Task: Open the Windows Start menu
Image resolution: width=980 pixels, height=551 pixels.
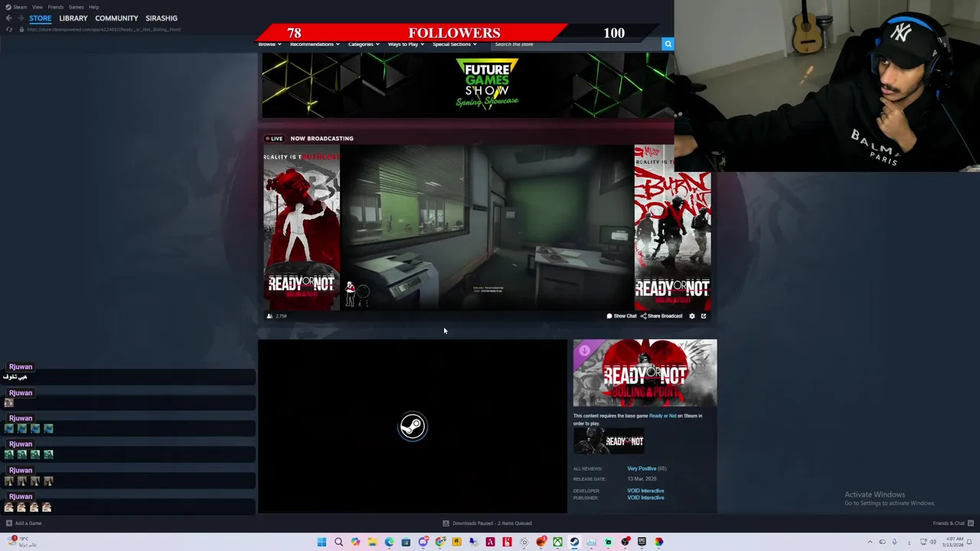Action: tap(322, 542)
